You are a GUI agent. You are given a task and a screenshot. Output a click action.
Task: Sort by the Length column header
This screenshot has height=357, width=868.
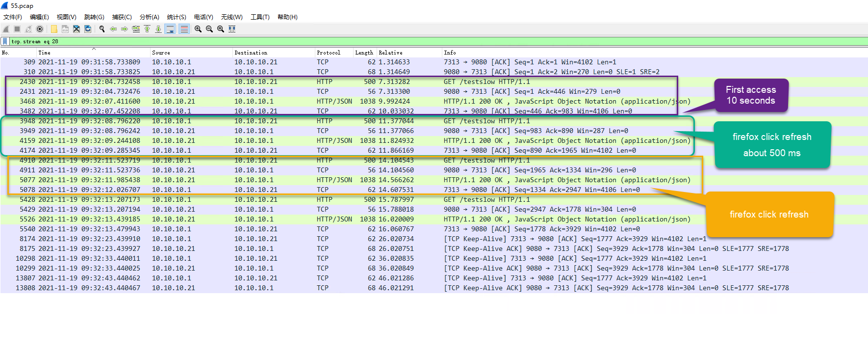pyautogui.click(x=365, y=53)
